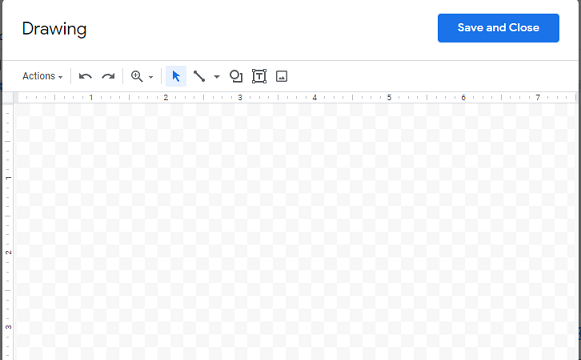The image size is (581, 360).
Task: Click horizontal ruler at the 7 mark
Action: click(538, 97)
